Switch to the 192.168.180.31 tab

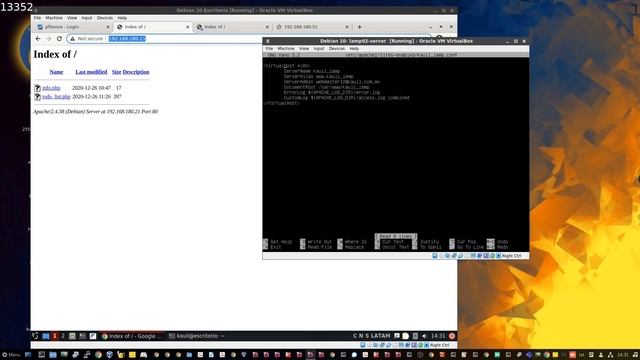coord(312,27)
